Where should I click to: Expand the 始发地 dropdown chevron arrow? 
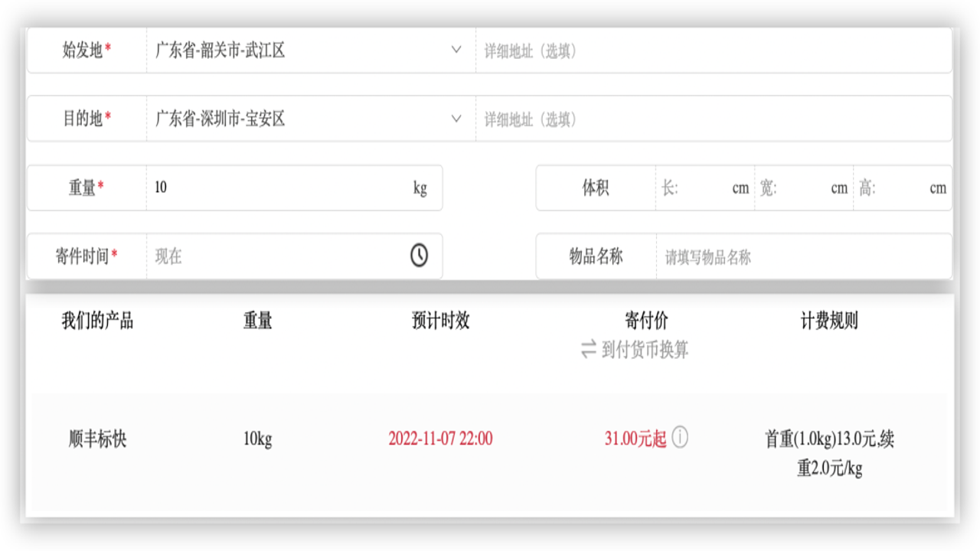click(x=456, y=50)
